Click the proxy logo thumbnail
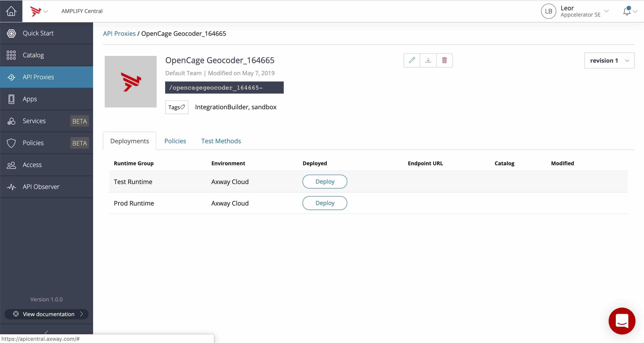The image size is (644, 343). 130,81
